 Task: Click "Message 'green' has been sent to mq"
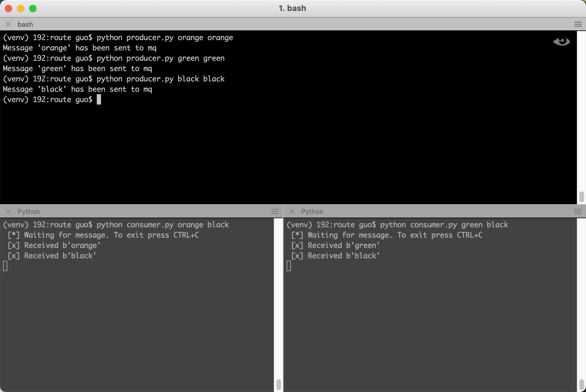coord(77,69)
